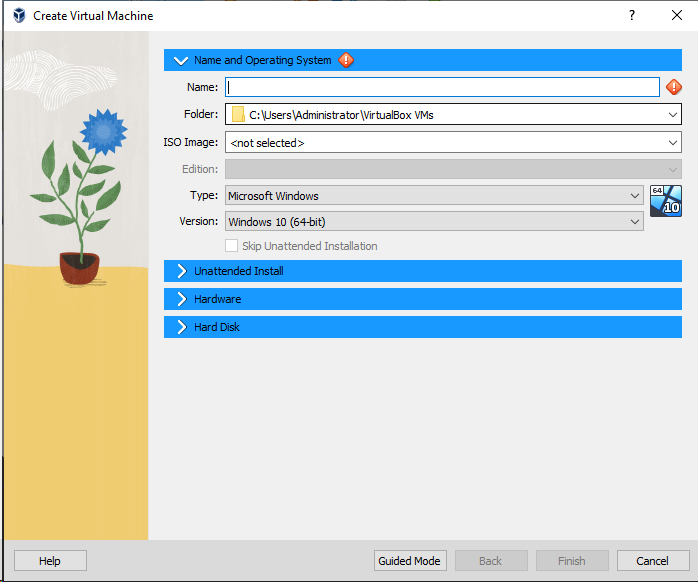Click the Windows 10 64-bit OS icon
698x582 pixels.
tap(665, 200)
